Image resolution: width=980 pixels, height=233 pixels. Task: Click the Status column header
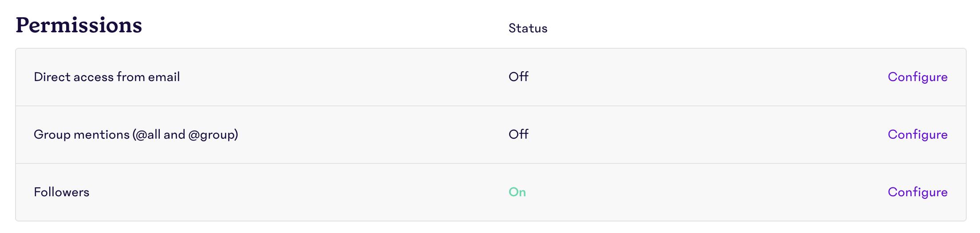pos(528,28)
